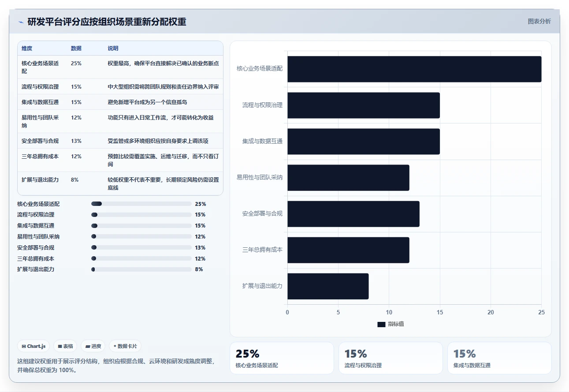Click table cell 易用性与团队采纳
The image size is (569, 392).
[x=40, y=121]
